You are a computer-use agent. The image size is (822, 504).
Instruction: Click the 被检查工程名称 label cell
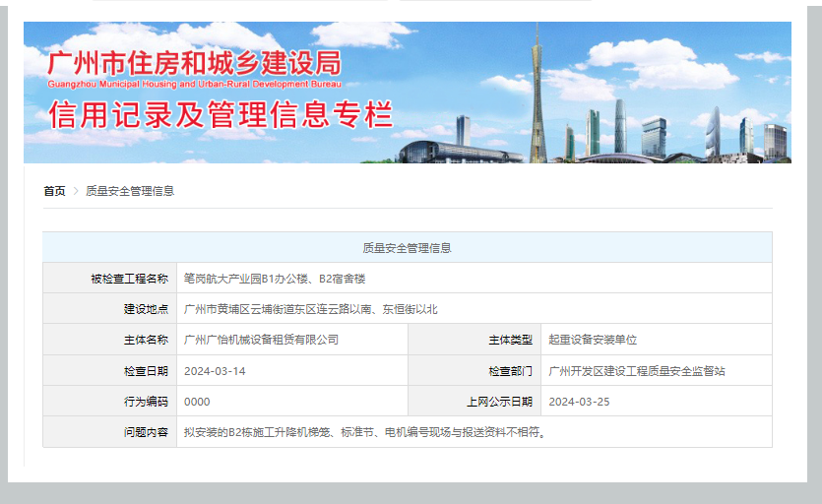pyautogui.click(x=129, y=279)
